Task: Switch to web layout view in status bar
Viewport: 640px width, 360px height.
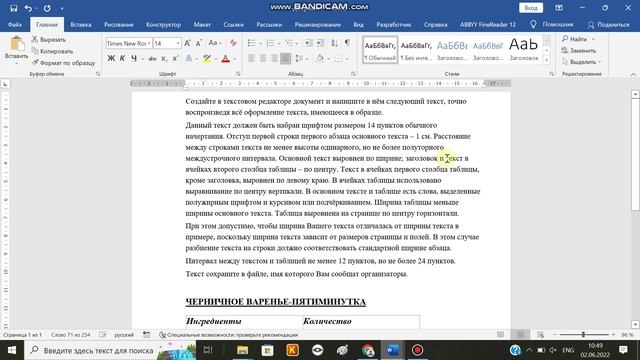Action: (x=540, y=335)
